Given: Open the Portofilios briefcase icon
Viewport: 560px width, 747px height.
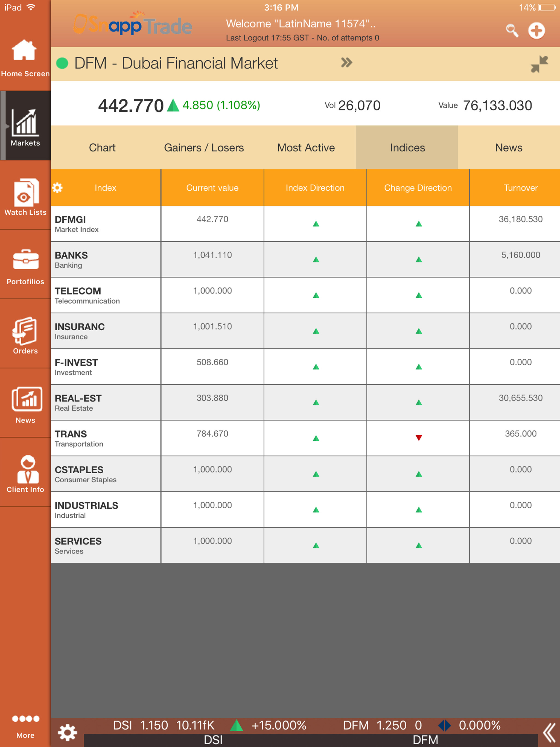Looking at the screenshot, I should tap(25, 265).
